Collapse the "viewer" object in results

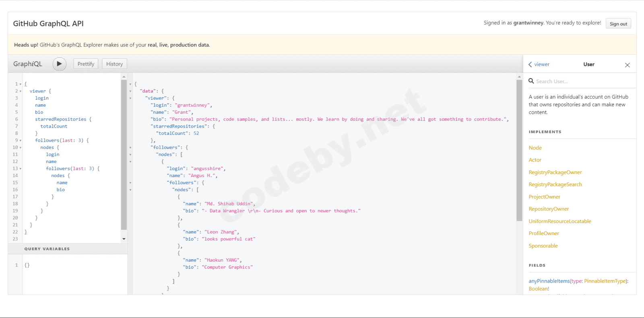pos(130,98)
